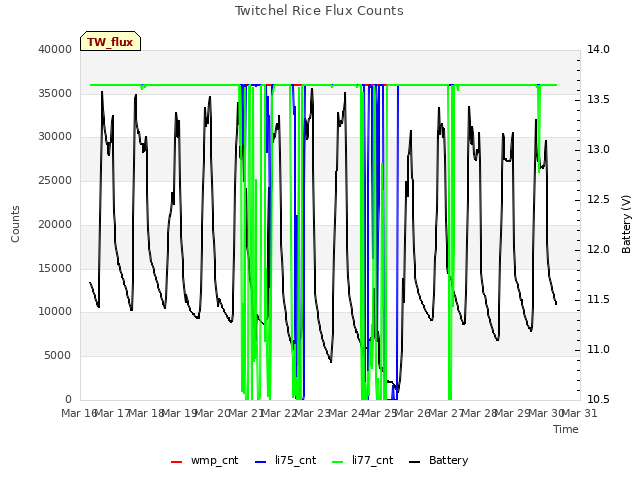Screen dimensions: 640x480
Task: Click the li75_cnt legend entry
Action: tap(285, 460)
